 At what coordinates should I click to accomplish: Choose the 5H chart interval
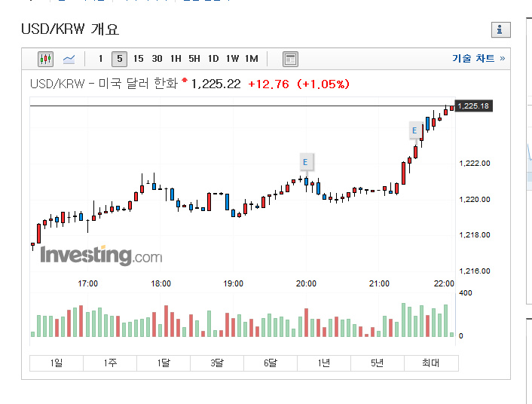194,59
